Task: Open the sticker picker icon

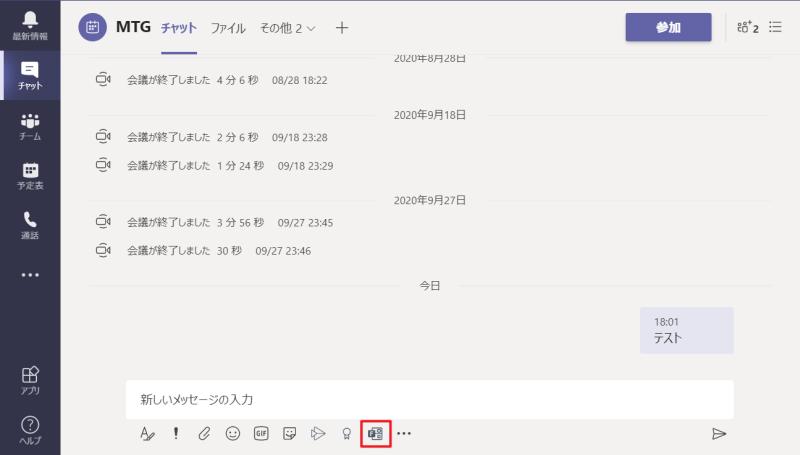Action: pos(290,433)
